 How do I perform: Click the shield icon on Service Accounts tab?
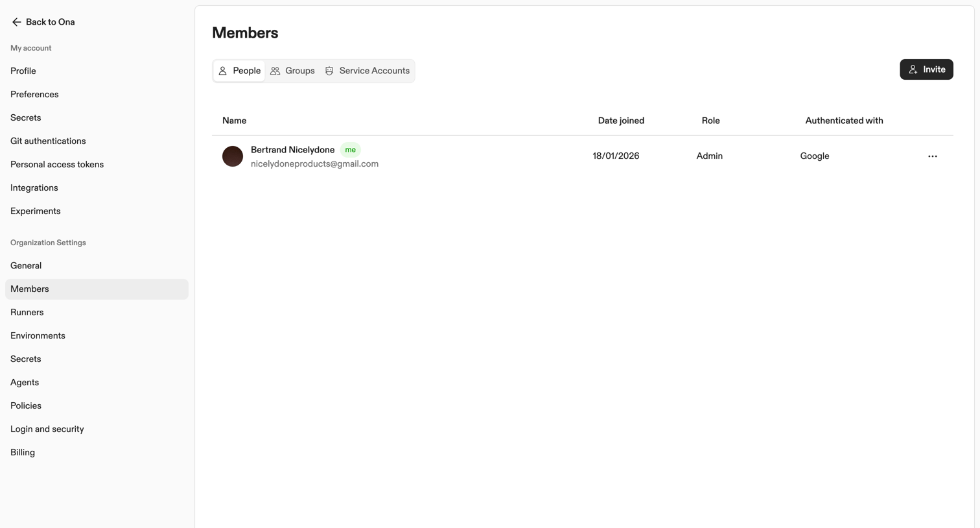(x=329, y=71)
